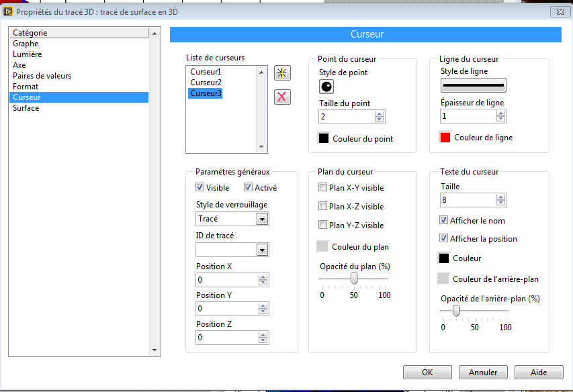Delete selected cursor with red X icon
Screen dimensions: 573x392
point(282,97)
